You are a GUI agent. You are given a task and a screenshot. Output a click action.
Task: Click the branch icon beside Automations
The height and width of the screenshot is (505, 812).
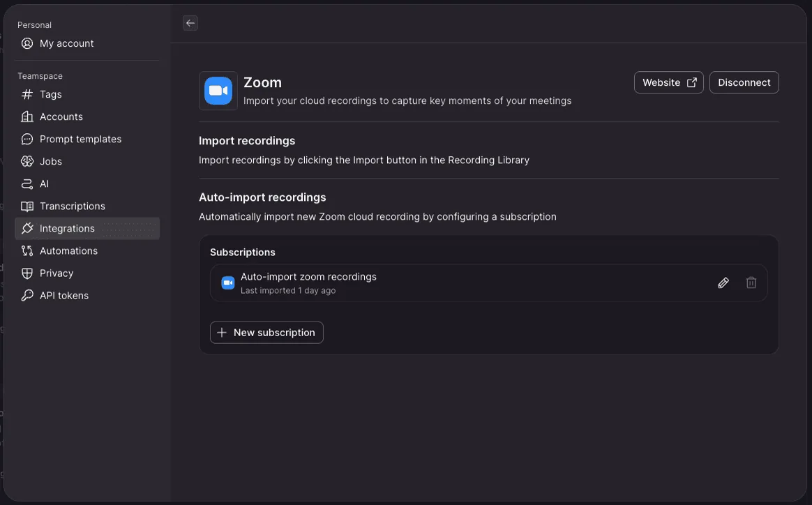tap(27, 250)
